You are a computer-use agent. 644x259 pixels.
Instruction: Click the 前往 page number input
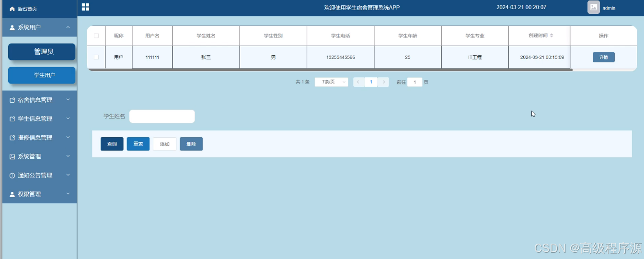tap(415, 82)
